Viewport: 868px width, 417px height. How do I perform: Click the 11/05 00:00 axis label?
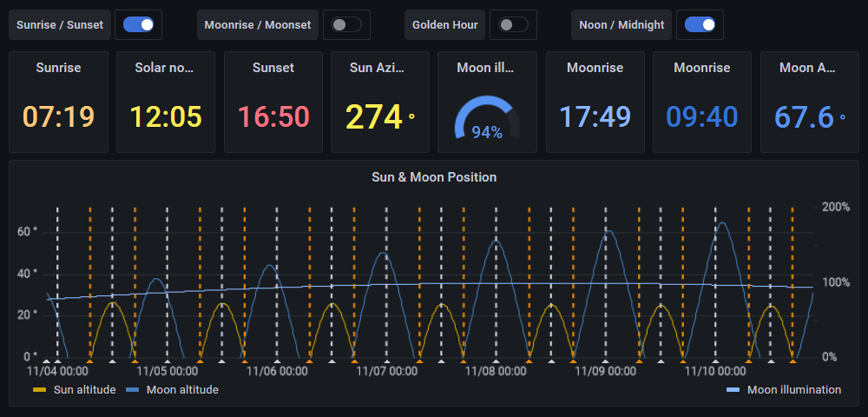168,370
